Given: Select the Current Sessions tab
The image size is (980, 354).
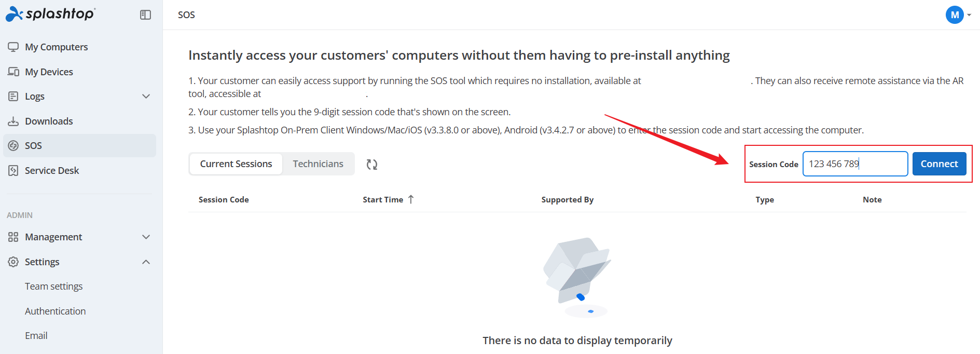Looking at the screenshot, I should point(236,164).
